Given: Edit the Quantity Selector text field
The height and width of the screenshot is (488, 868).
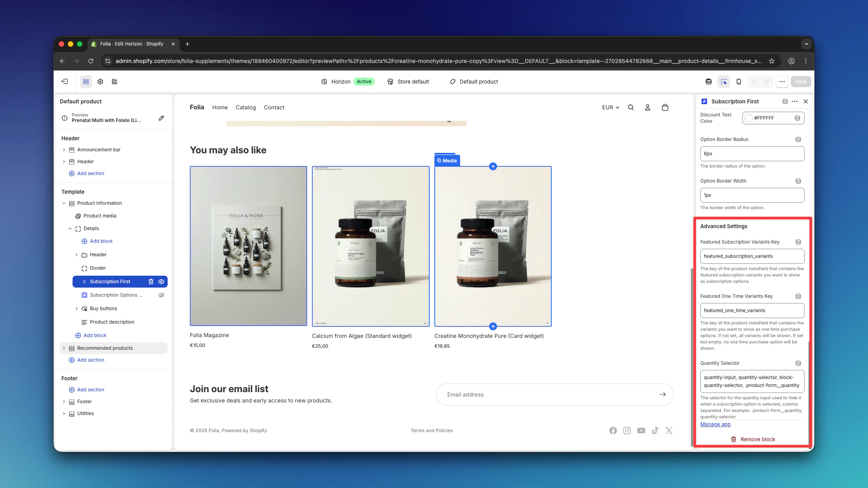Looking at the screenshot, I should (752, 381).
